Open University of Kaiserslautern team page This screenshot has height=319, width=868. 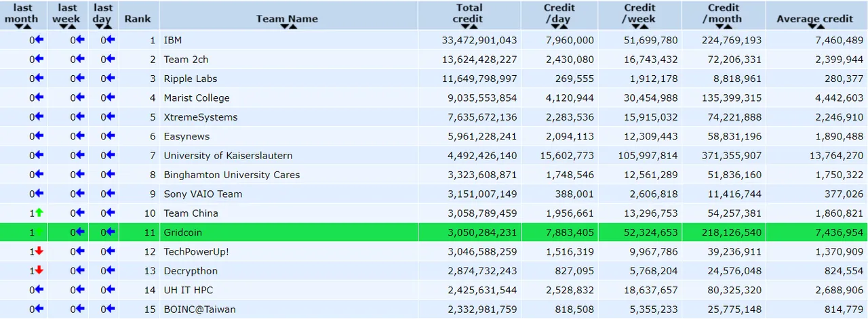tap(228, 156)
